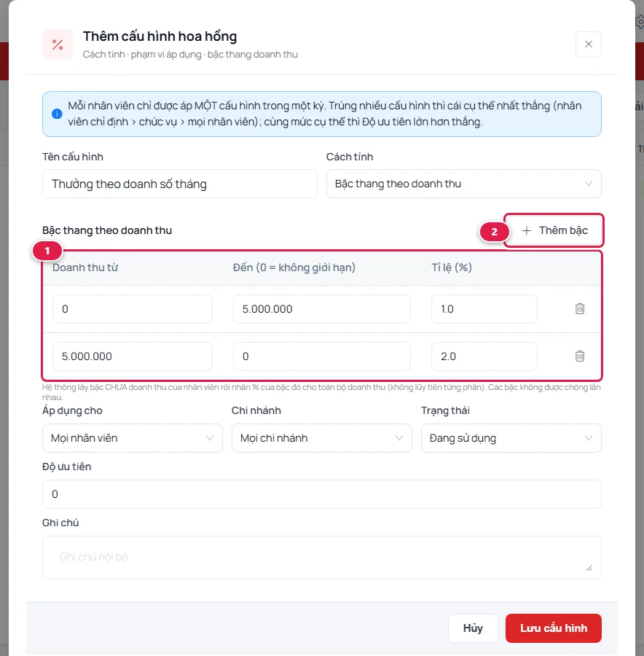
Task: Edit second tier Đến value 0
Action: pyautogui.click(x=321, y=356)
